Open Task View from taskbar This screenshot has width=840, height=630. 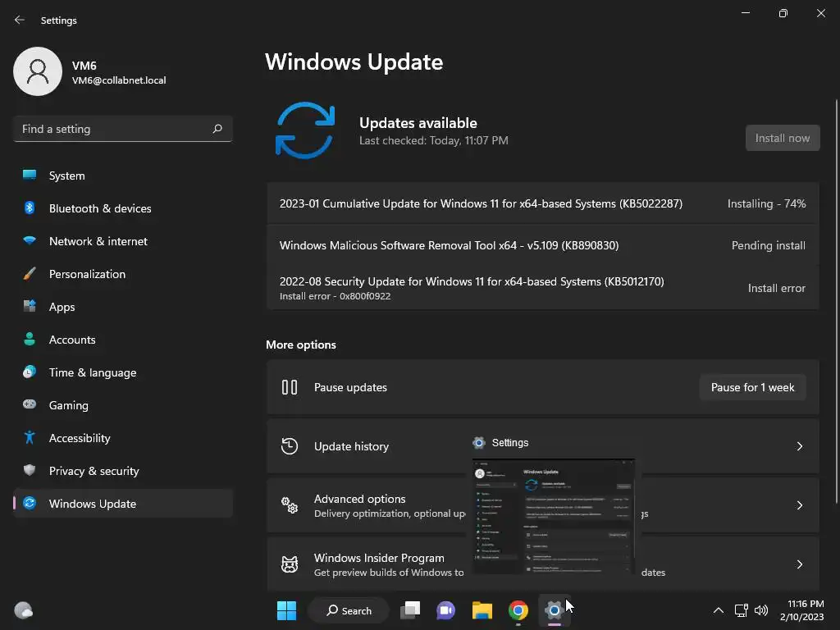[410, 610]
